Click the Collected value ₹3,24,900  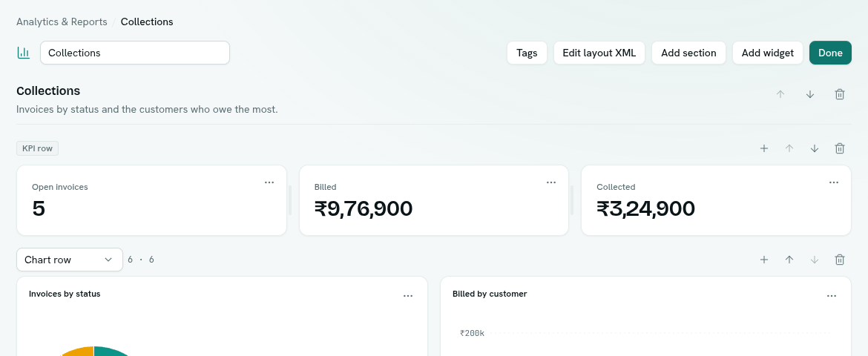coord(645,208)
